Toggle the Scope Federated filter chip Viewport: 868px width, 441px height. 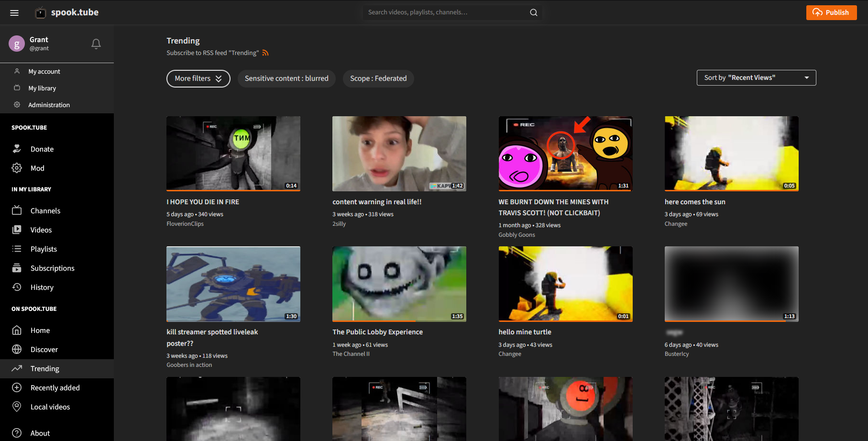pos(378,78)
